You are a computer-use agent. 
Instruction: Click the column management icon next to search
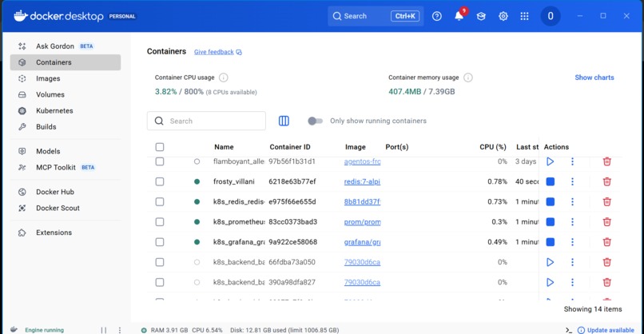pos(284,121)
